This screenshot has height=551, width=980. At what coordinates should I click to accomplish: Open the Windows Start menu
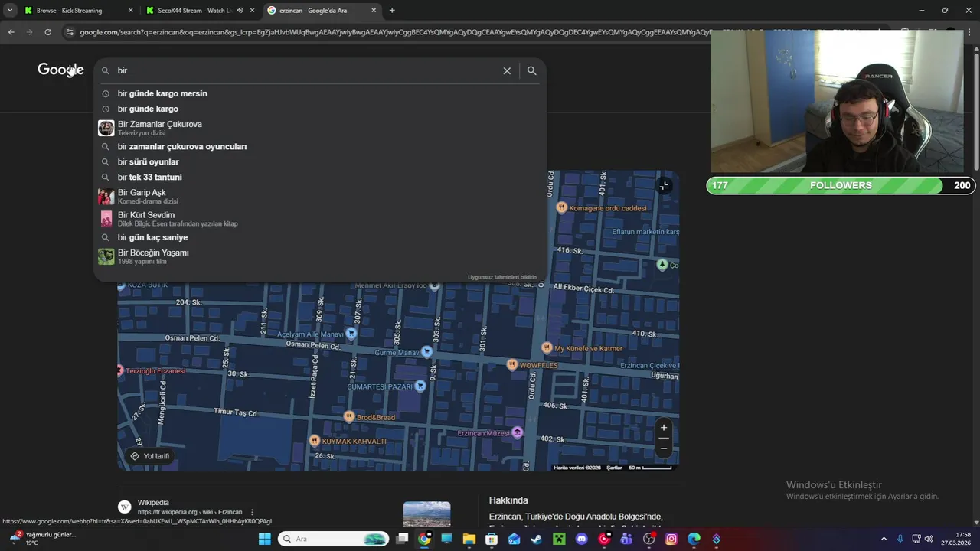pyautogui.click(x=264, y=539)
